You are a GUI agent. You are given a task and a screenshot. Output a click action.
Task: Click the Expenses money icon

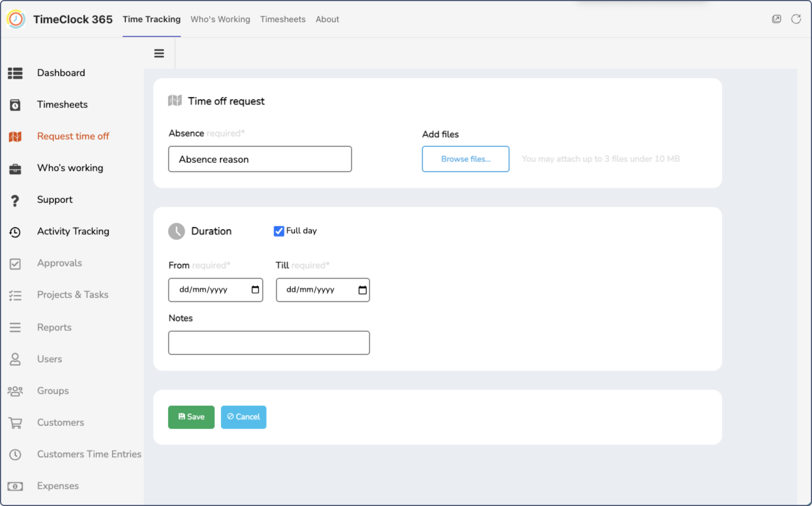[15, 486]
